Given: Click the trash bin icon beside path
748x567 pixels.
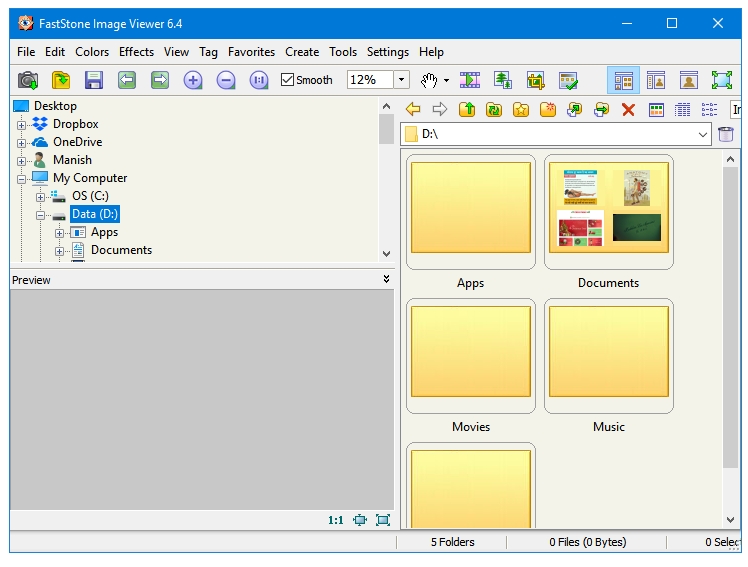Looking at the screenshot, I should coord(726,134).
